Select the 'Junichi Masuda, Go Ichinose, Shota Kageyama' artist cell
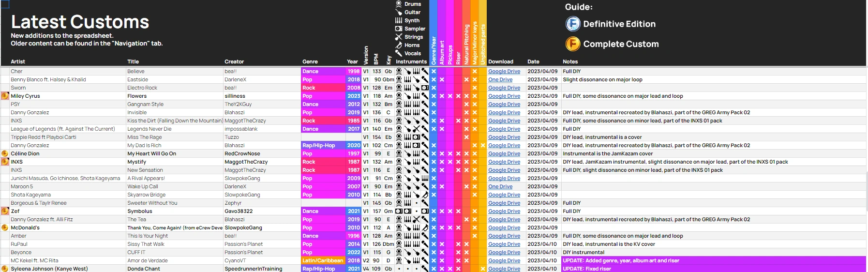 tap(68, 178)
